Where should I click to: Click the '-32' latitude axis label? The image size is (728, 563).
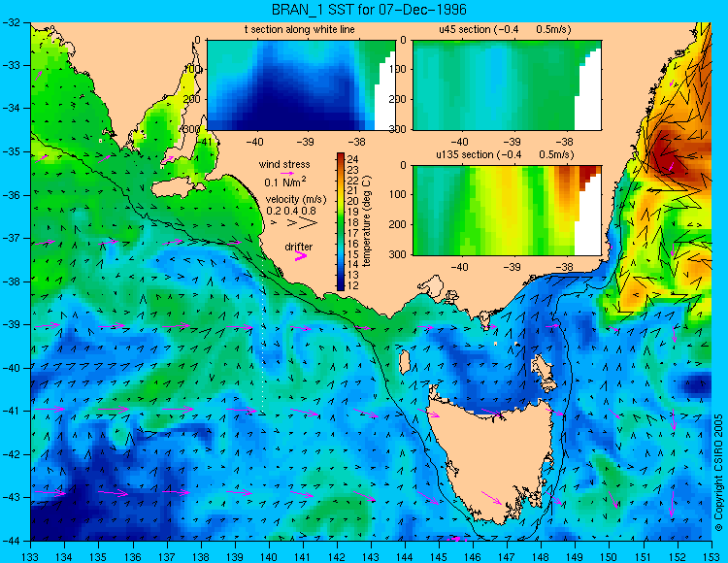pos(11,21)
